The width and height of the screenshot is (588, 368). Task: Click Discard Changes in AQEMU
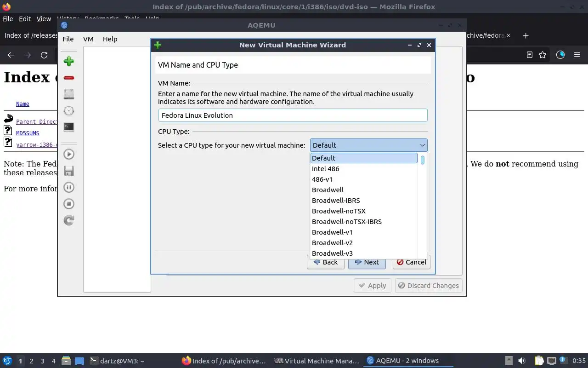(x=429, y=285)
